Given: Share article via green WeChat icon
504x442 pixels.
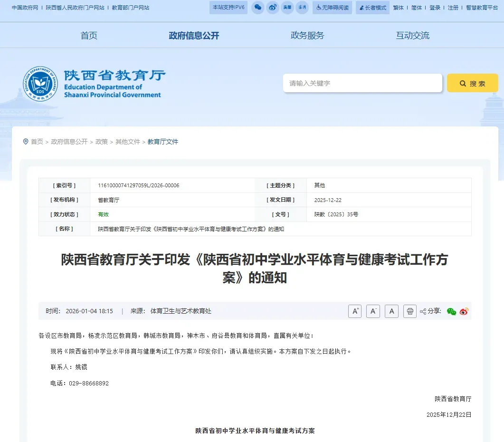Looking at the screenshot, I should click(x=451, y=311).
